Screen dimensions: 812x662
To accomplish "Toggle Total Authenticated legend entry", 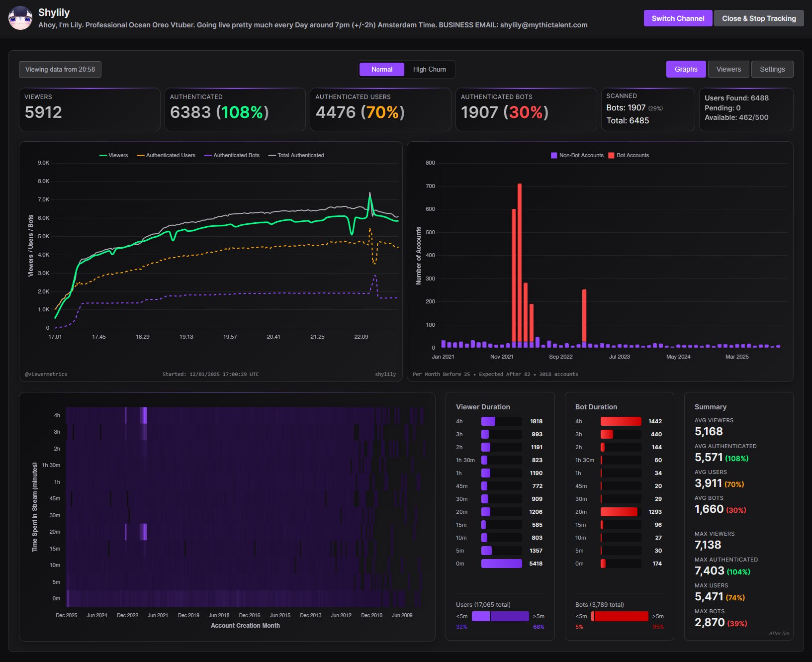I will [296, 155].
